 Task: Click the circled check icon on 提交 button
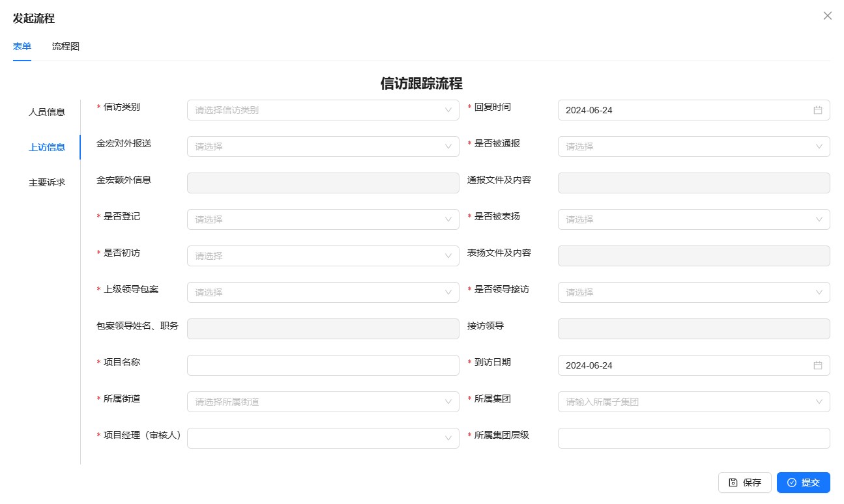[x=791, y=483]
